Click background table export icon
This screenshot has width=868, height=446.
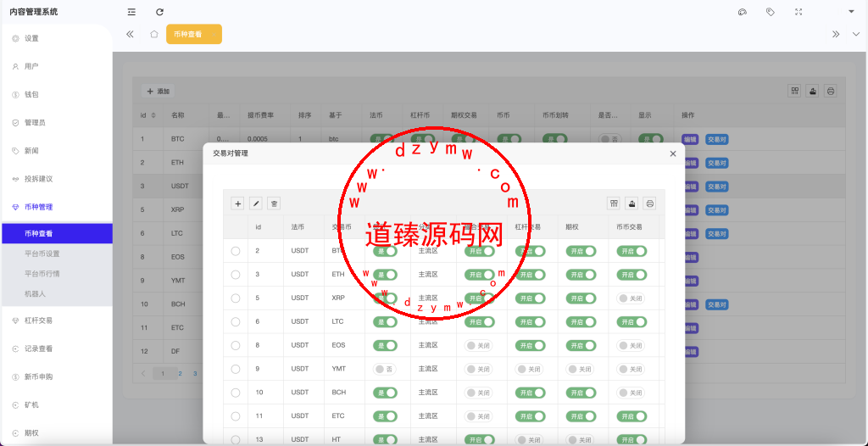click(812, 91)
